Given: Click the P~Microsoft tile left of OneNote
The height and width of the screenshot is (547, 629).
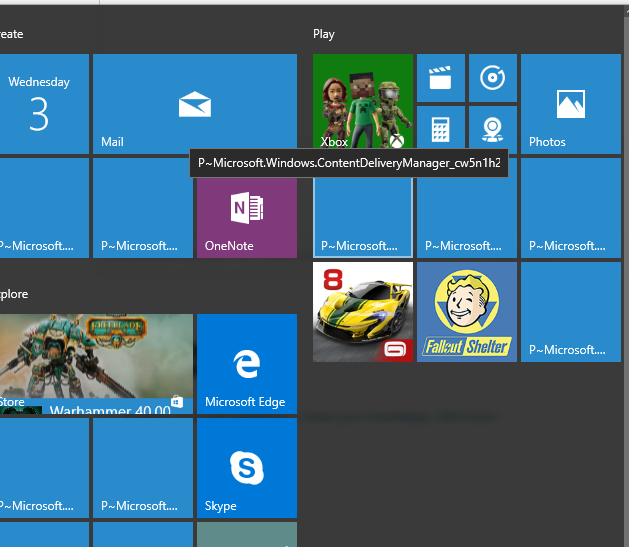Looking at the screenshot, I should pyautogui.click(x=143, y=208).
